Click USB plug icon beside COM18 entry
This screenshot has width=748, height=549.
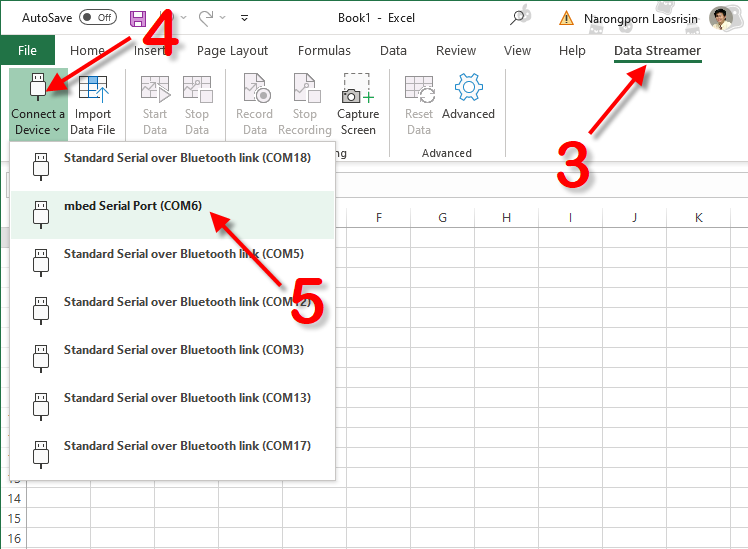point(41,166)
